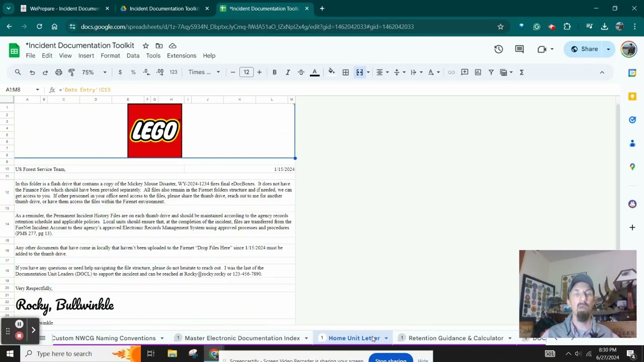Screen dimensions: 644x362
Task: Open the zoom dropdown showing 75%
Action: (94, 72)
